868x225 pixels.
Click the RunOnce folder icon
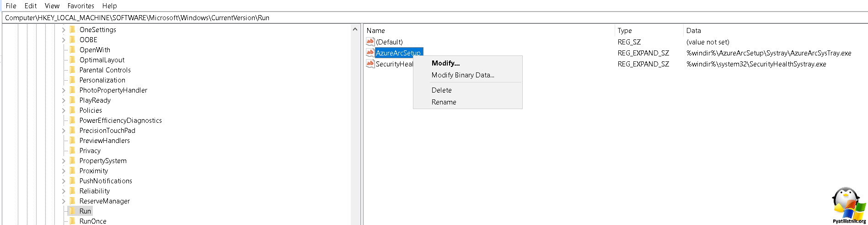[x=72, y=221]
